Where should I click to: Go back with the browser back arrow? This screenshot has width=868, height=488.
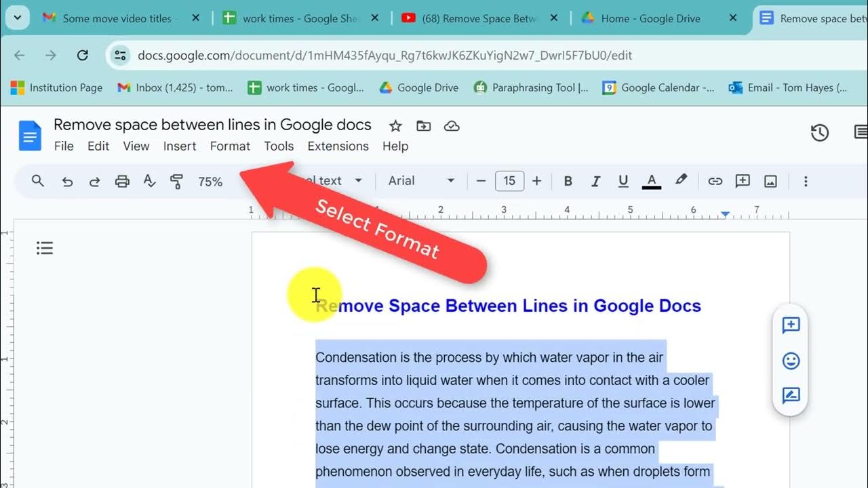pos(20,55)
